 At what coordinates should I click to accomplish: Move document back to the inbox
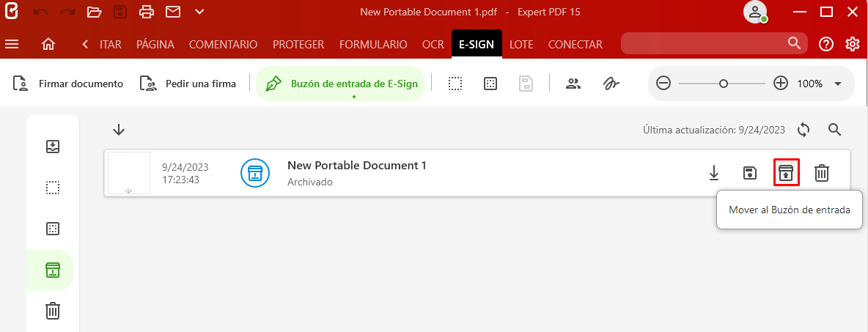coord(786,173)
